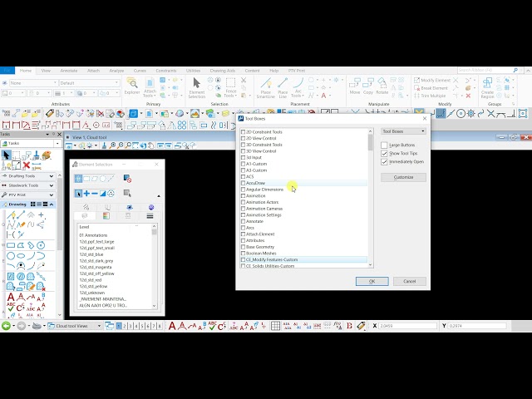This screenshot has height=399, width=532.
Task: Select 12d_std_blue level in list
Action: 91,254
